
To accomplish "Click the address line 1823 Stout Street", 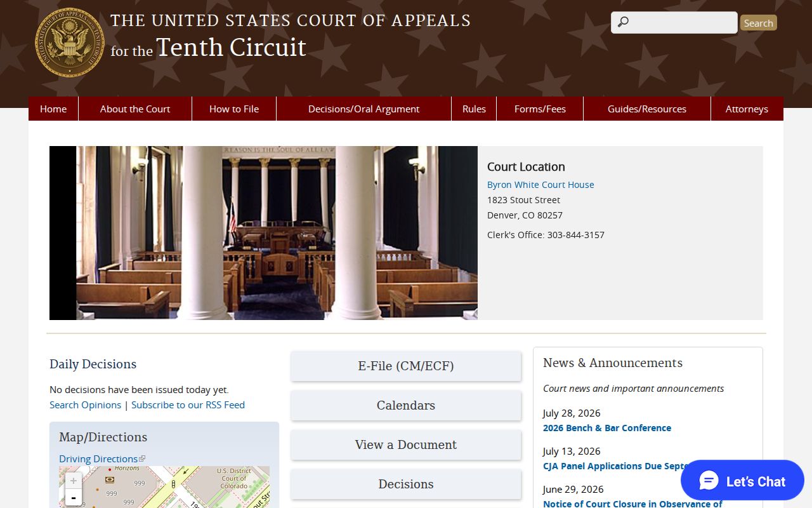I will [523, 200].
